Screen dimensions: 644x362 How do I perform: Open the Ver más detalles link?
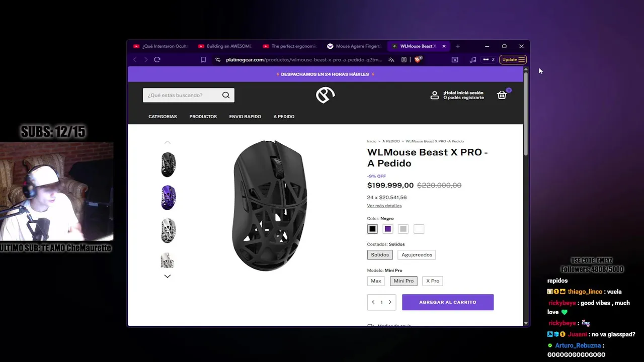pos(384,206)
